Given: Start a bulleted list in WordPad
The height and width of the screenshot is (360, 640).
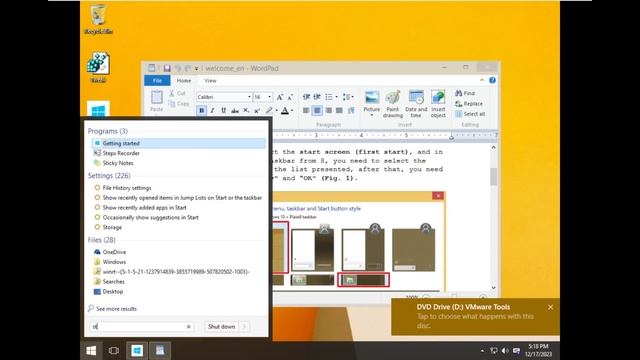Looking at the screenshot, I should (x=329, y=97).
